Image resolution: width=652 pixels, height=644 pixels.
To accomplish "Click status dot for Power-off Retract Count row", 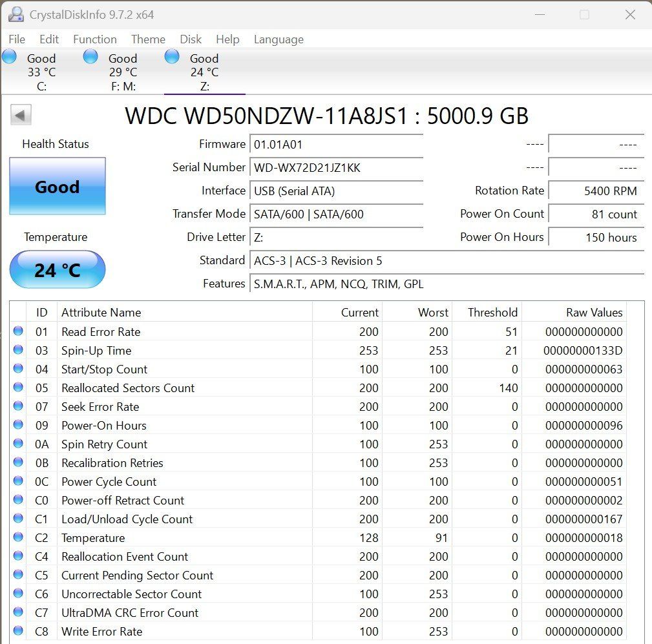I will 18,499.
